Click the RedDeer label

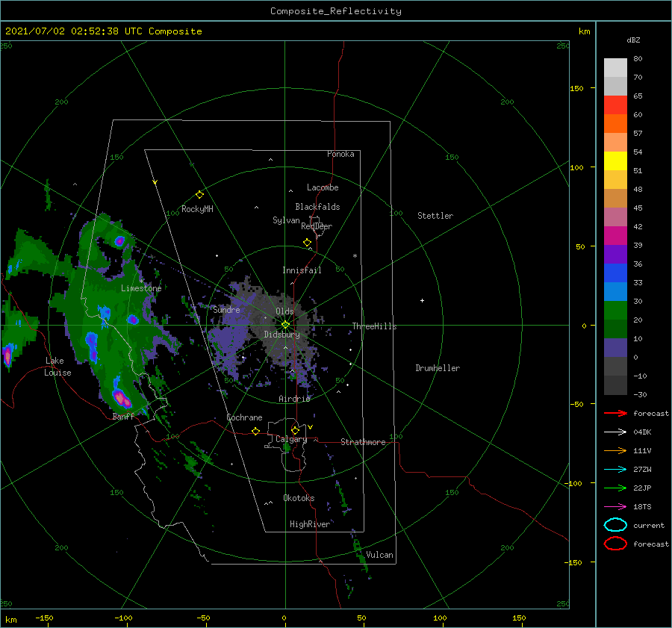pyautogui.click(x=317, y=226)
